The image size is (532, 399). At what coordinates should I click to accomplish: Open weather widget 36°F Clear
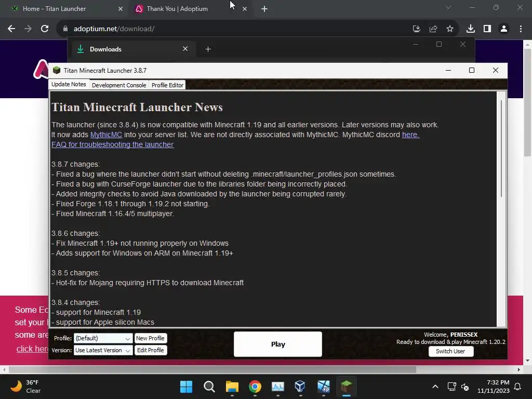[x=26, y=387]
